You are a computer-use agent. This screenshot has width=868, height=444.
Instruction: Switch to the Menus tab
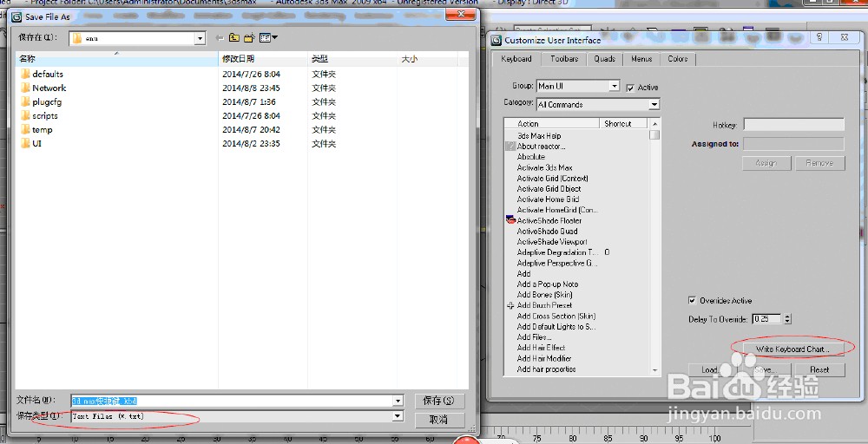pos(641,59)
